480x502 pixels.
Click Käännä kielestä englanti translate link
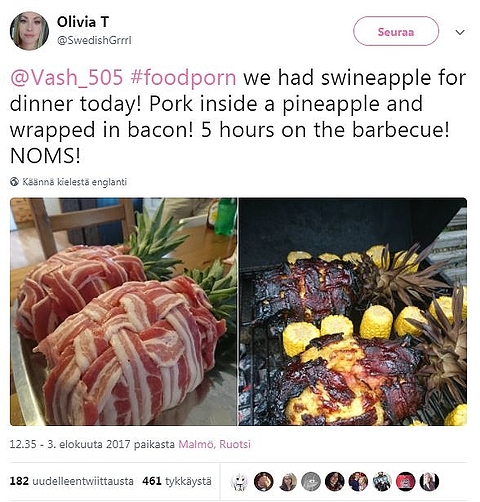click(x=75, y=182)
